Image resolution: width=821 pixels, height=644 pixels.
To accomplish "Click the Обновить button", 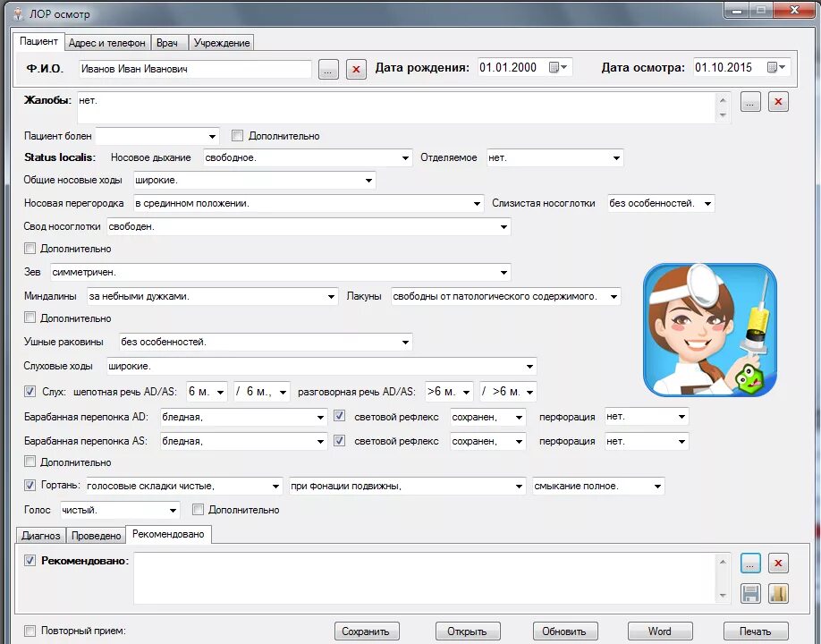I will [564, 631].
